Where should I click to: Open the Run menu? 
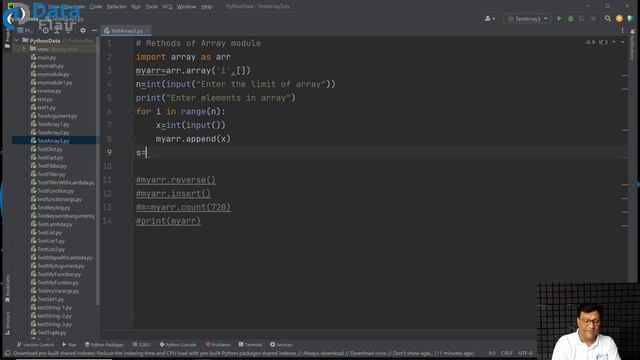point(136,7)
